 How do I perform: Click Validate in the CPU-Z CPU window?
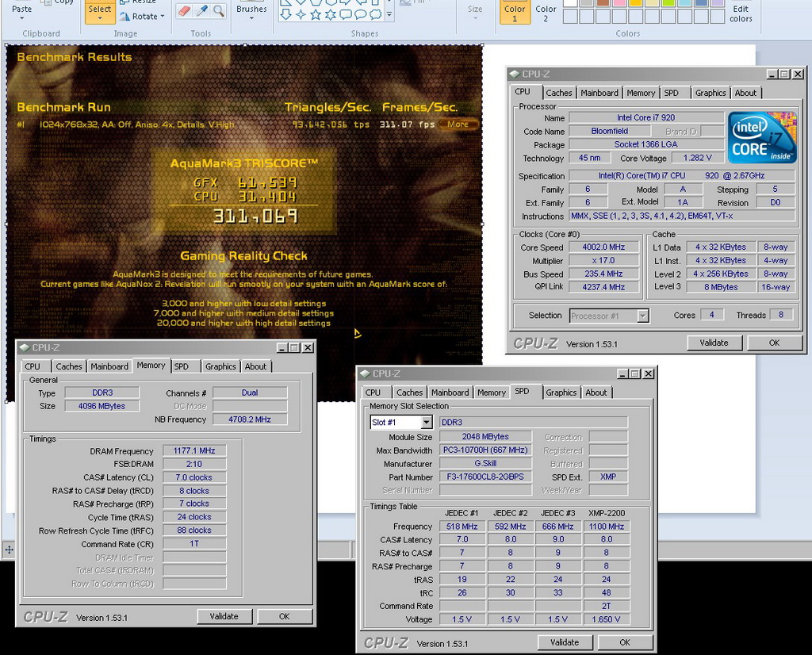(x=714, y=343)
